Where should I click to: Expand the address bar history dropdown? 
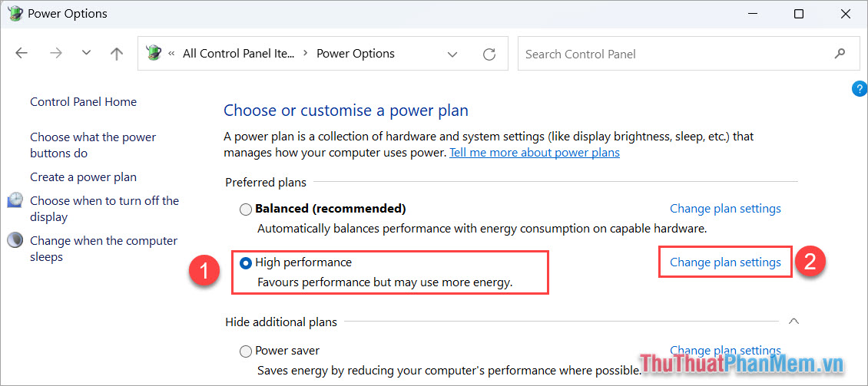pos(452,54)
